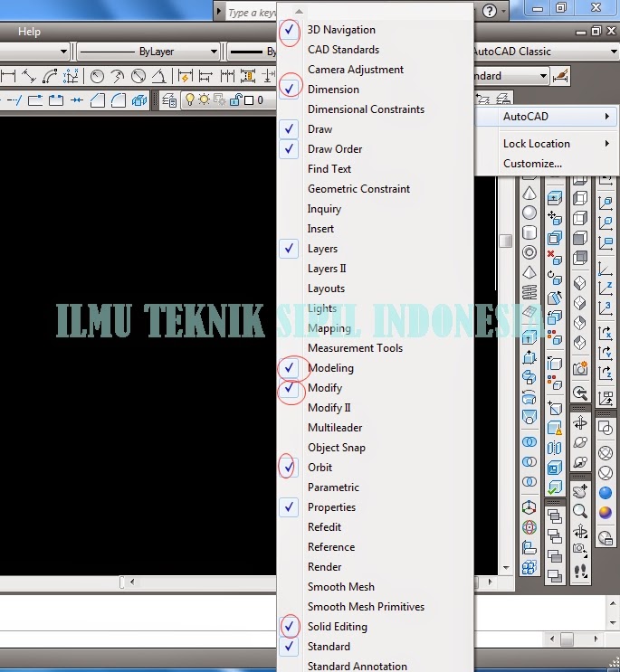Click in the 'Type a keyword' search field

pos(251,13)
